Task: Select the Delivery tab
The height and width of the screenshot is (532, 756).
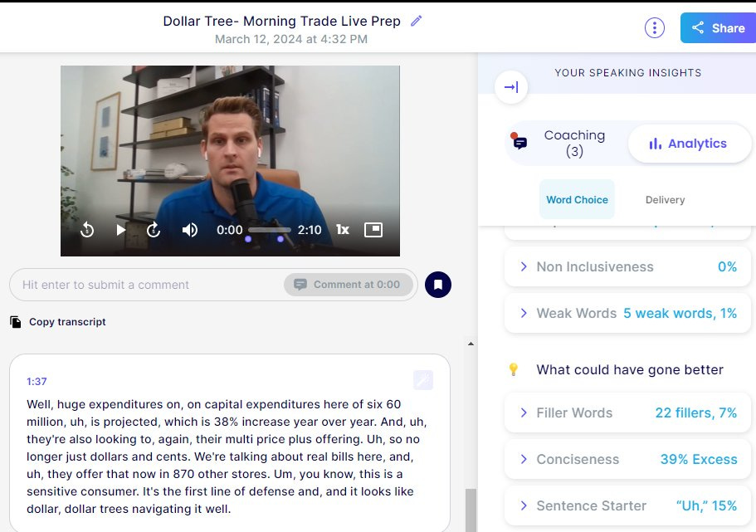Action: point(665,200)
